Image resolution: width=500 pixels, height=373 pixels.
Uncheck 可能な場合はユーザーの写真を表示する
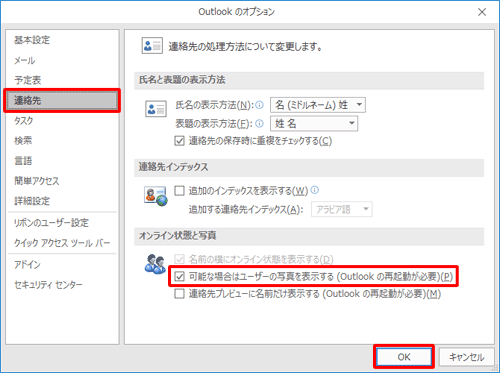click(179, 276)
